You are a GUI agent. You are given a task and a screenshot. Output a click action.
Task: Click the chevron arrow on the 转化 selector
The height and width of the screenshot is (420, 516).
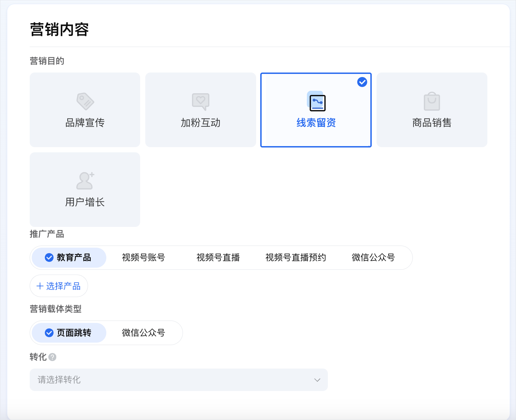click(x=317, y=380)
